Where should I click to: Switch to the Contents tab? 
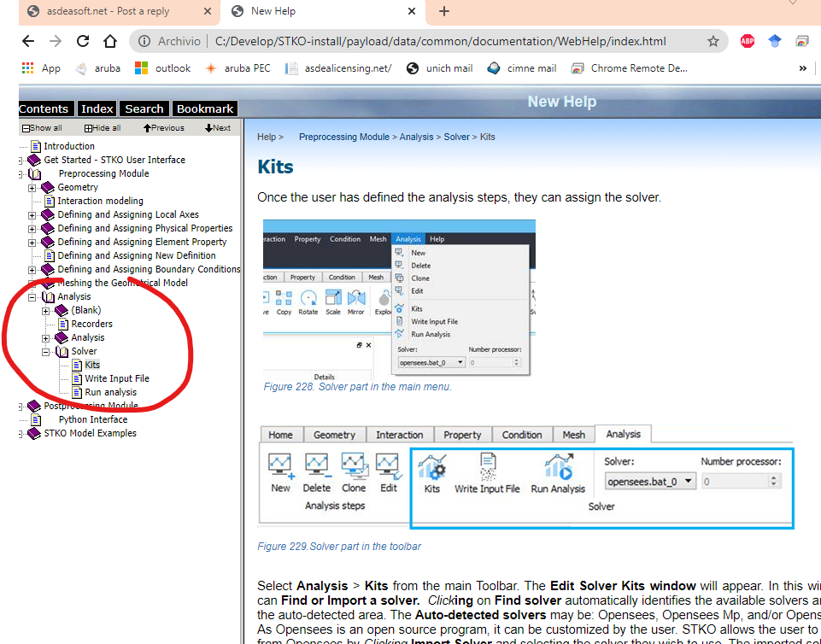click(x=45, y=108)
